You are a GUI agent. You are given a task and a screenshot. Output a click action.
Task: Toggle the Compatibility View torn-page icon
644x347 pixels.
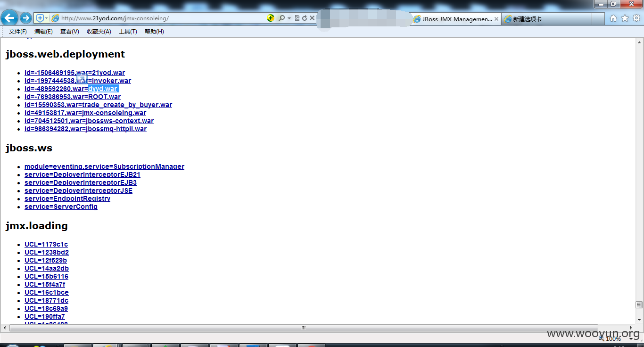pos(297,18)
